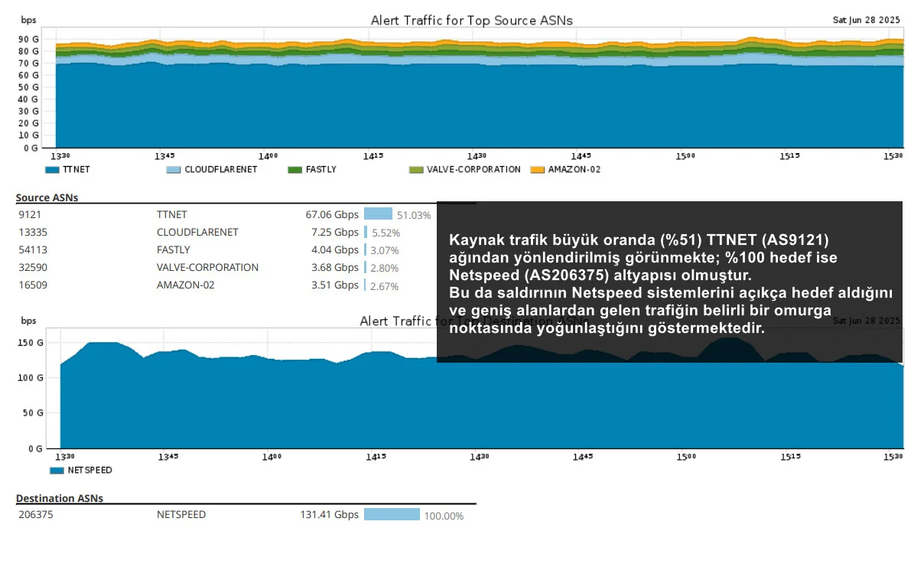Click ASN number 54113

pyautogui.click(x=31, y=249)
